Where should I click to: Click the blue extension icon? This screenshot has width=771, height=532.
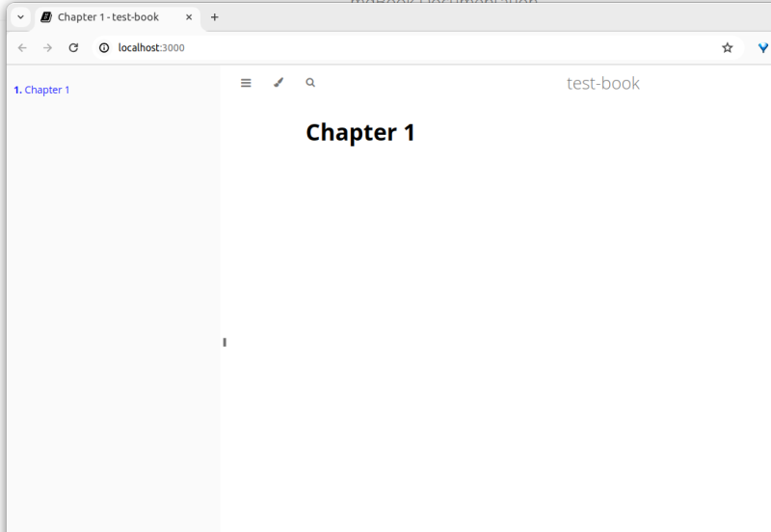point(763,47)
